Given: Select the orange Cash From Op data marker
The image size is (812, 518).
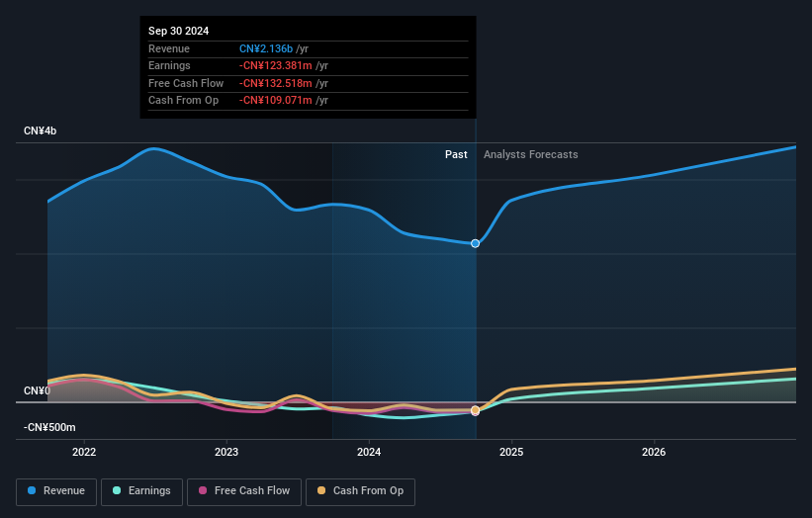Looking at the screenshot, I should tap(475, 410).
